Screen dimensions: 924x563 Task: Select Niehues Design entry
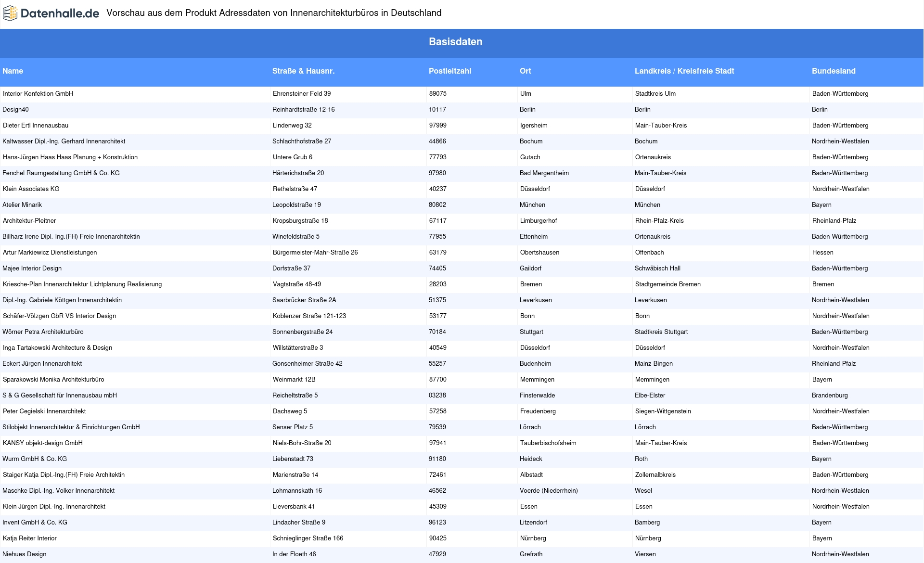[x=25, y=554]
